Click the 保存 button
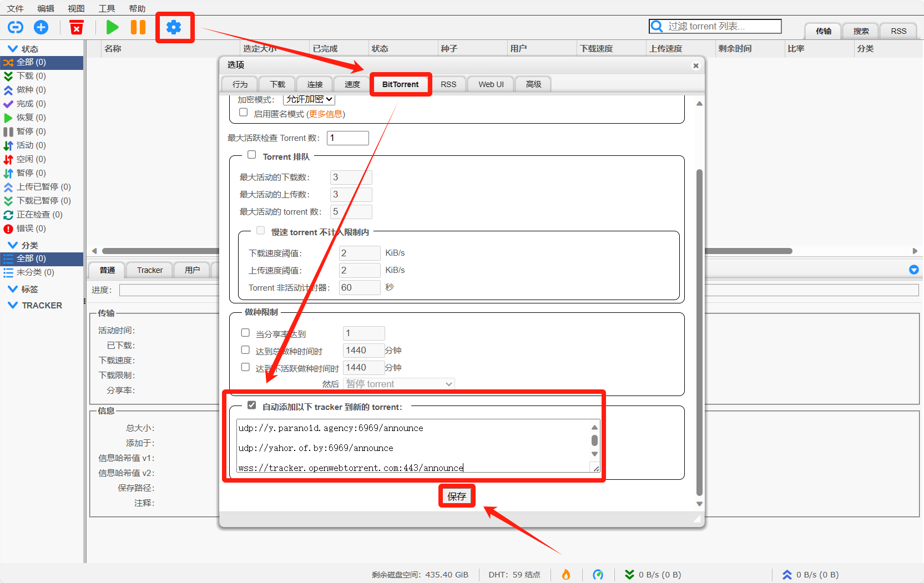The image size is (924, 583). click(x=457, y=496)
